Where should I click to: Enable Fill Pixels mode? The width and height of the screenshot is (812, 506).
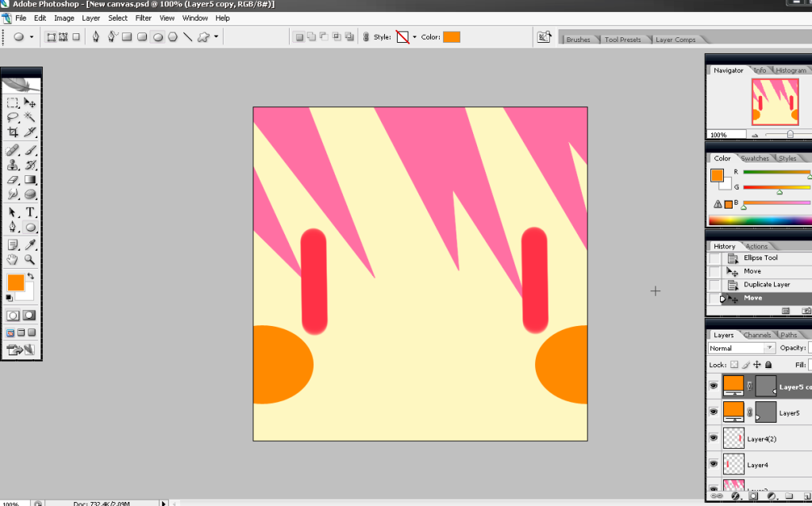pyautogui.click(x=76, y=37)
